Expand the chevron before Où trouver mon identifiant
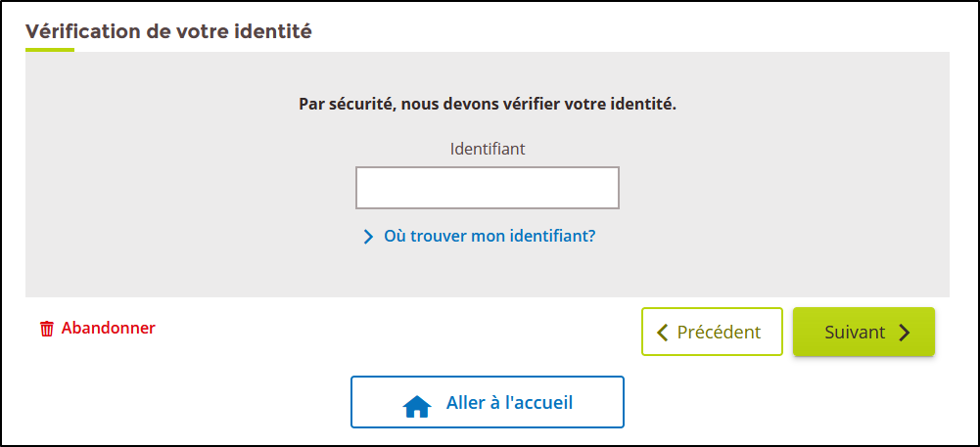 pyautogui.click(x=368, y=237)
